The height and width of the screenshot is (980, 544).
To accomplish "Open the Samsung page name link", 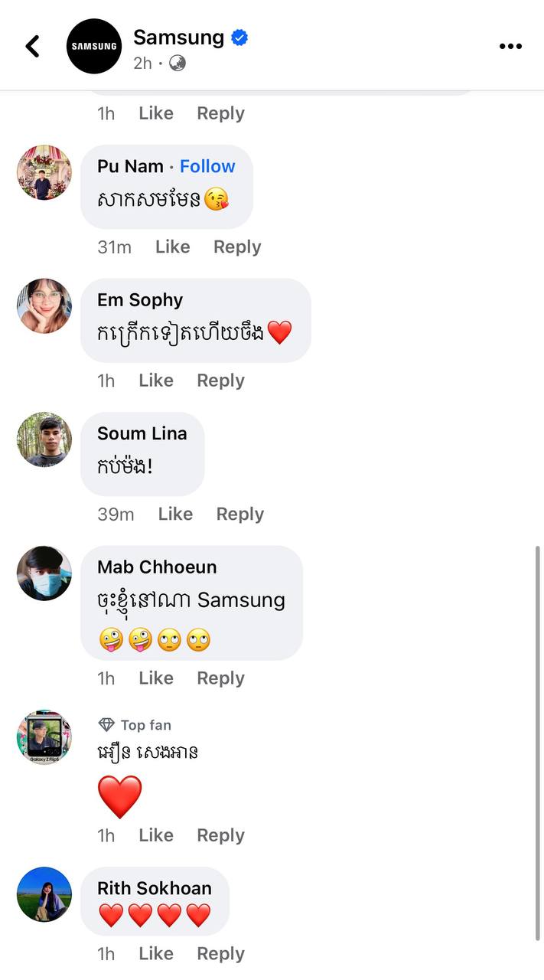I will click(178, 37).
